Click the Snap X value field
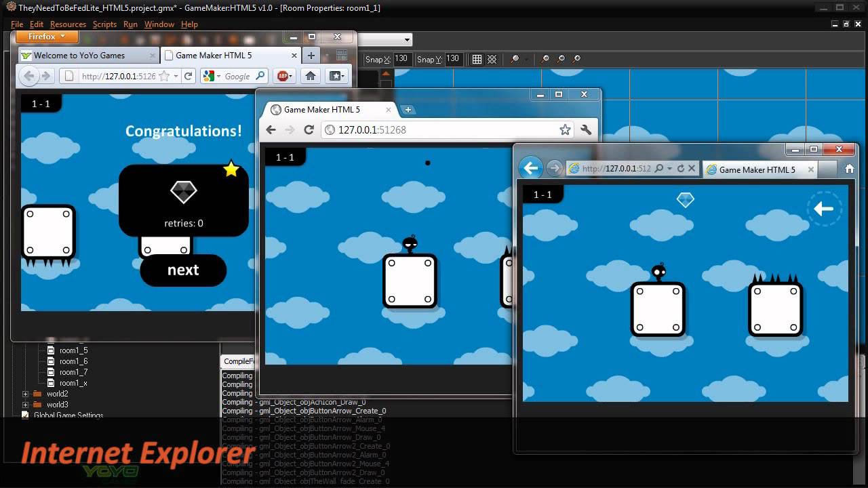The image size is (868, 488). click(401, 59)
